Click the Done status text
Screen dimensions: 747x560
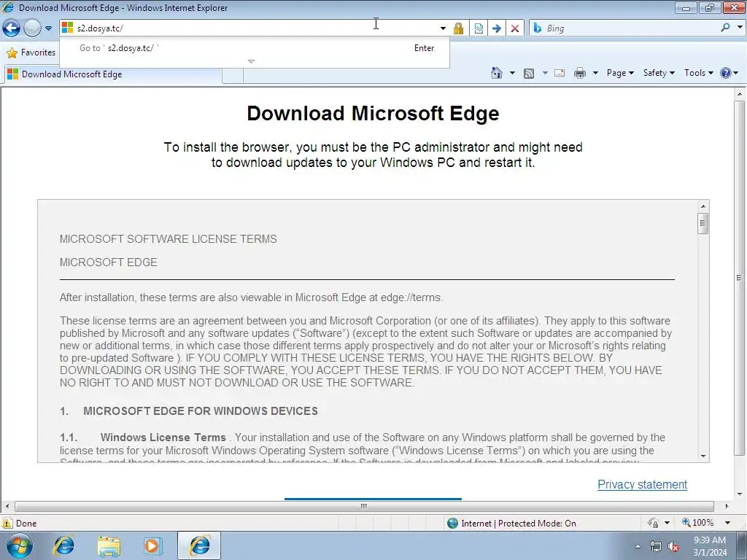click(26, 524)
